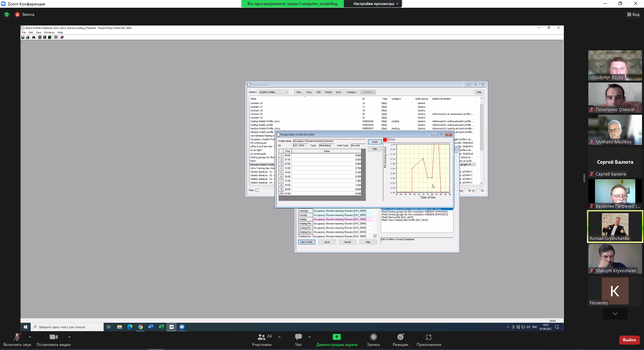The height and width of the screenshot is (350, 644).
Task: Open the Zoom chat bubble icon
Action: pyautogui.click(x=298, y=337)
